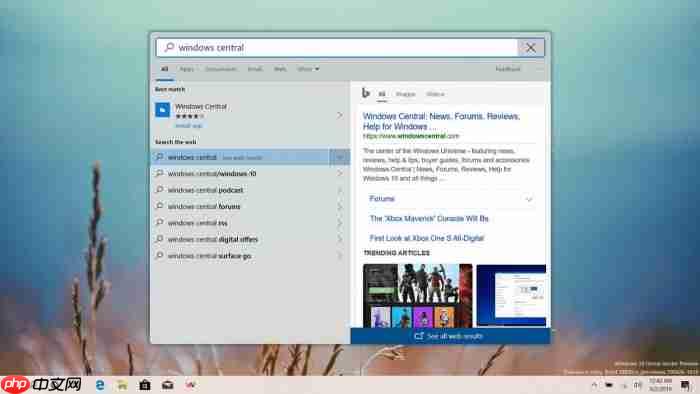700x394 pixels.
Task: Open File Explorer from the taskbar
Action: [122, 385]
